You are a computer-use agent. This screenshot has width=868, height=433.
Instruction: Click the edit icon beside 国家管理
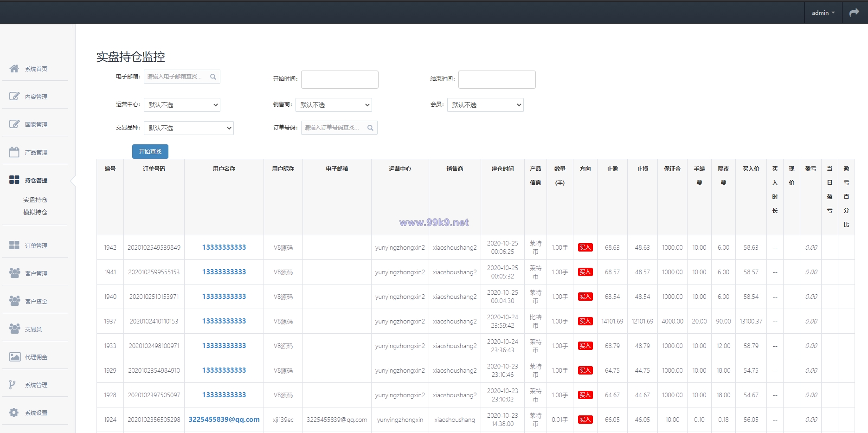coord(14,124)
